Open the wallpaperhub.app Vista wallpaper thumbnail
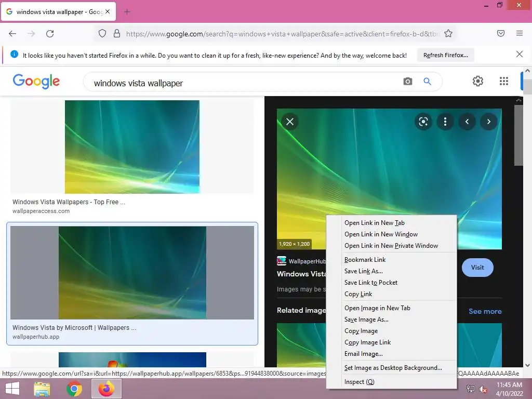Screen dimensions: 532x399 click(x=132, y=273)
